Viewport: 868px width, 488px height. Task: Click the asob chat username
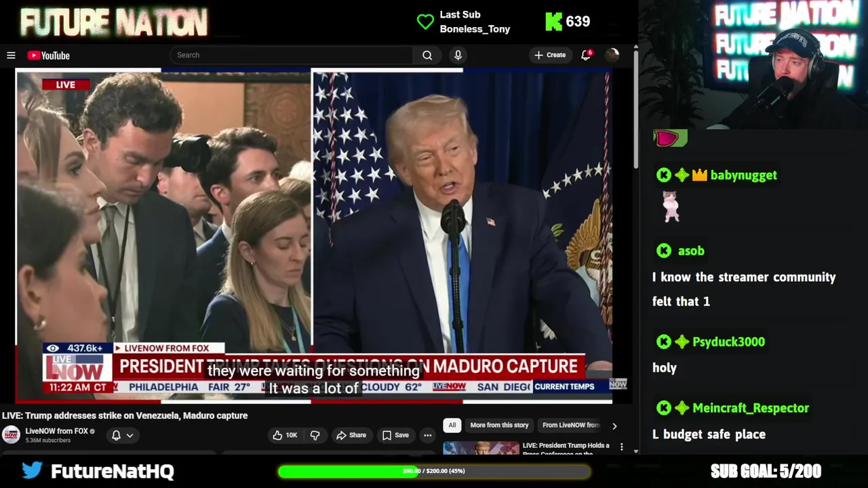click(691, 251)
